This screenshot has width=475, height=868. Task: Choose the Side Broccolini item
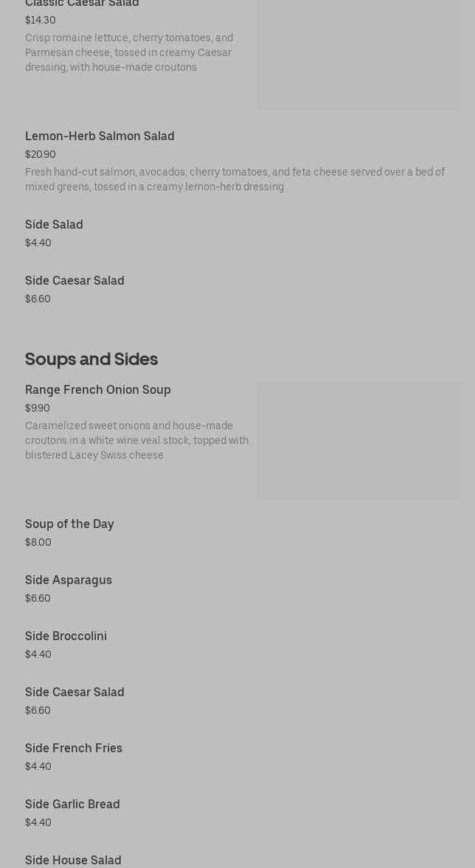(x=66, y=636)
